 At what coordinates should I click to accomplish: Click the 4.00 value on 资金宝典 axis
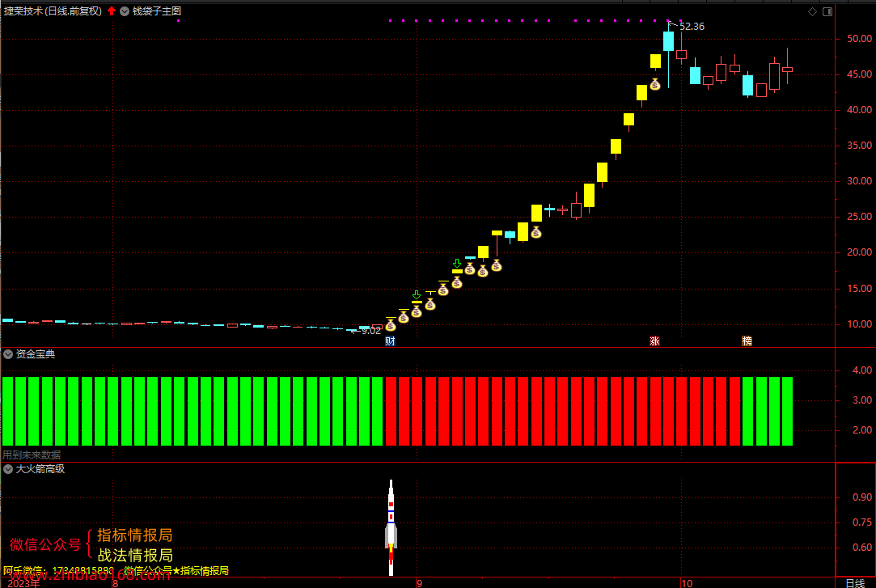click(x=862, y=370)
